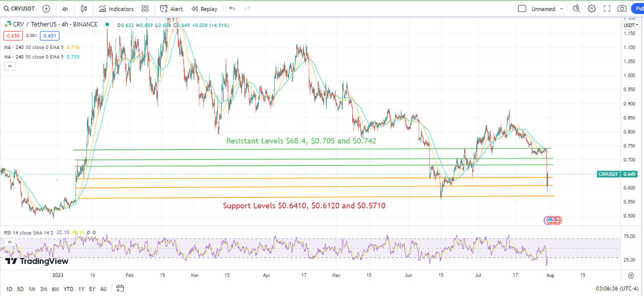
Task: Click the blue Publish button
Action: [638, 8]
